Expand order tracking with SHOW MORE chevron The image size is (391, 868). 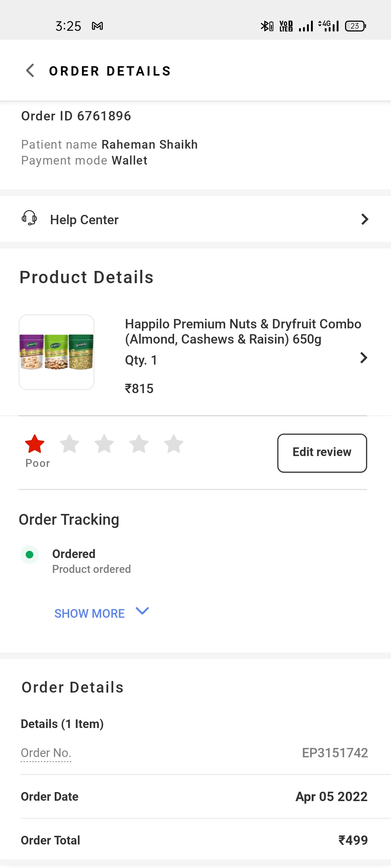pos(142,611)
